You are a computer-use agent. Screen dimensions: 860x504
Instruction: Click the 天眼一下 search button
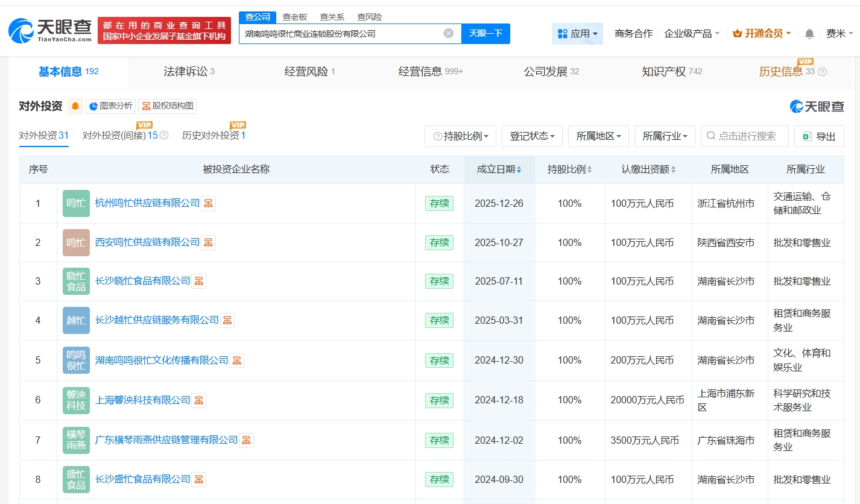click(x=485, y=34)
